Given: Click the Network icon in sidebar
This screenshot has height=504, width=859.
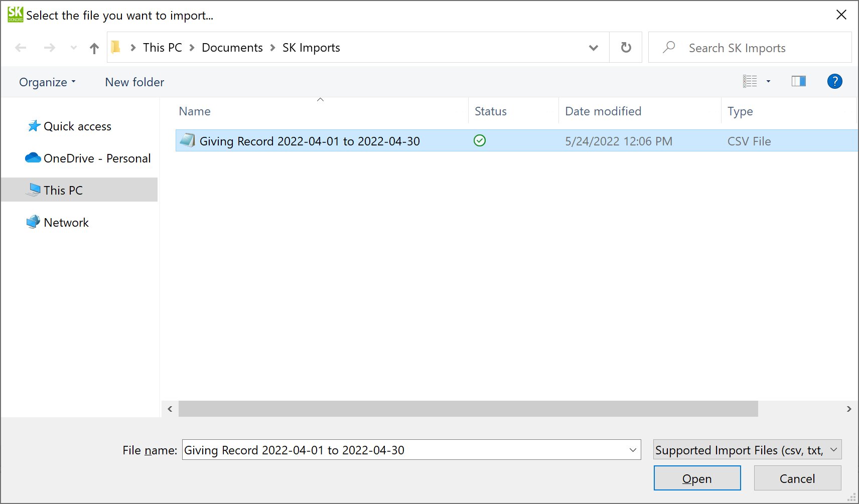Looking at the screenshot, I should pos(32,222).
